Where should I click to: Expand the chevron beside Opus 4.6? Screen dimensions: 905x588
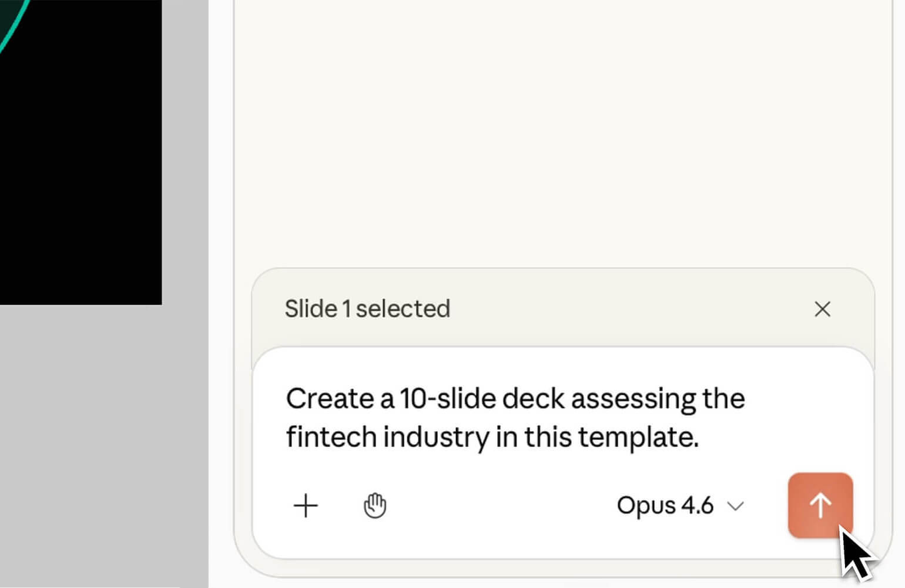pos(735,506)
